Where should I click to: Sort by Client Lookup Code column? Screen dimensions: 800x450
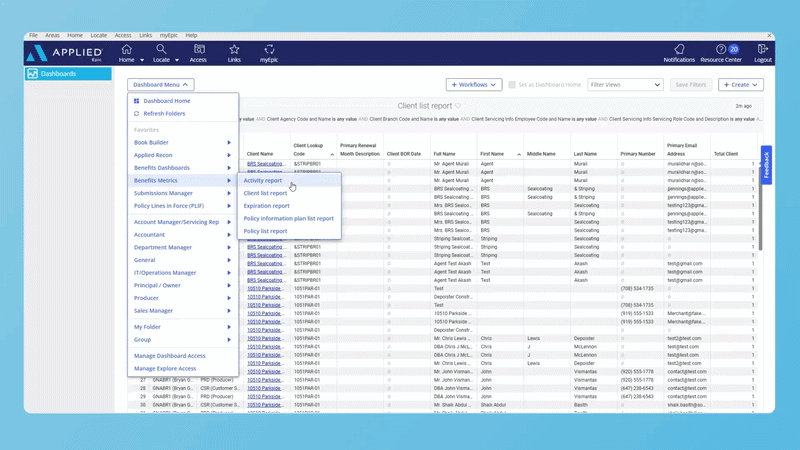point(313,149)
